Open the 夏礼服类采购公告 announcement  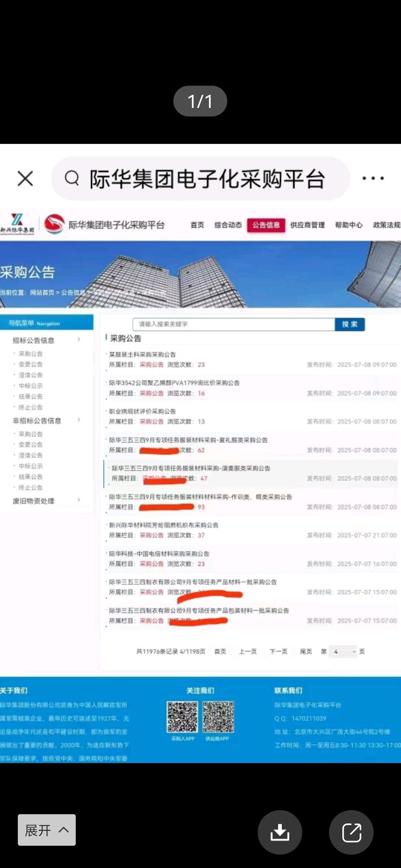coord(188,440)
